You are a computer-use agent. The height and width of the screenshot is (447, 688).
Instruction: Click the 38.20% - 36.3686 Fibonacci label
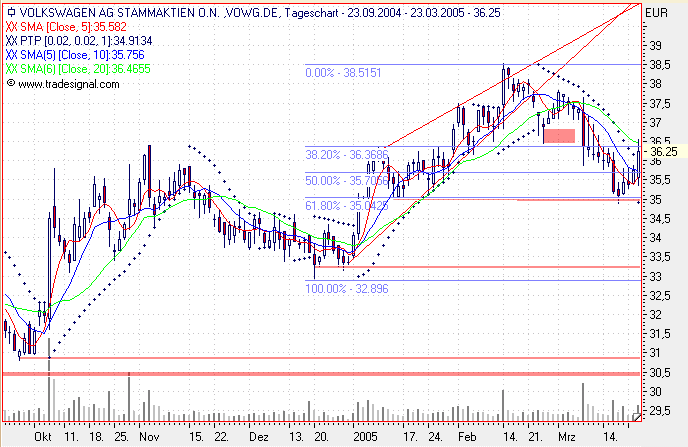pos(347,154)
